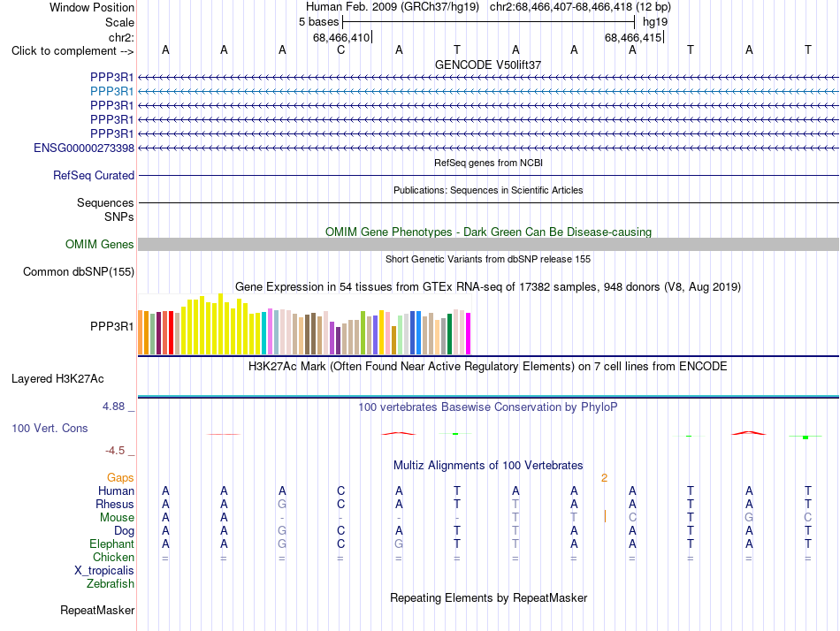Screen dimensions: 840x631
Task: Click the 68,466,410 position marker
Action: (x=341, y=37)
